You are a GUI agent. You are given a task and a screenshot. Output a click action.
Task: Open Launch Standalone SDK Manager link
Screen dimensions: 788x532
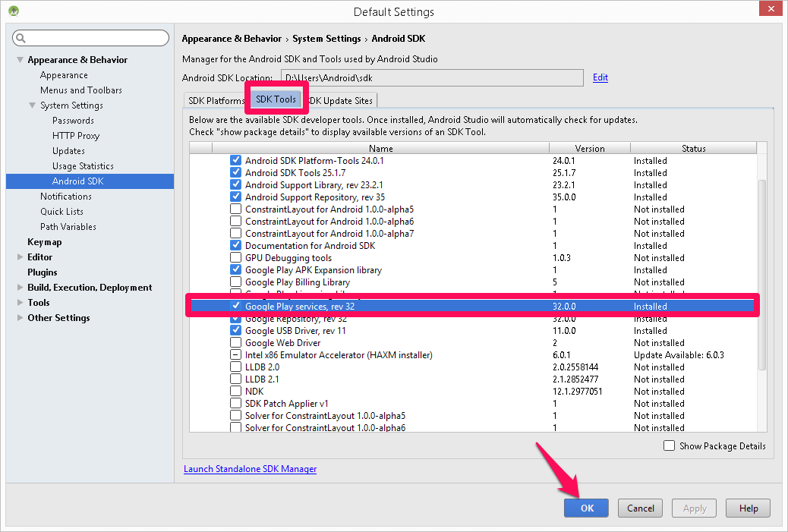[x=250, y=469]
